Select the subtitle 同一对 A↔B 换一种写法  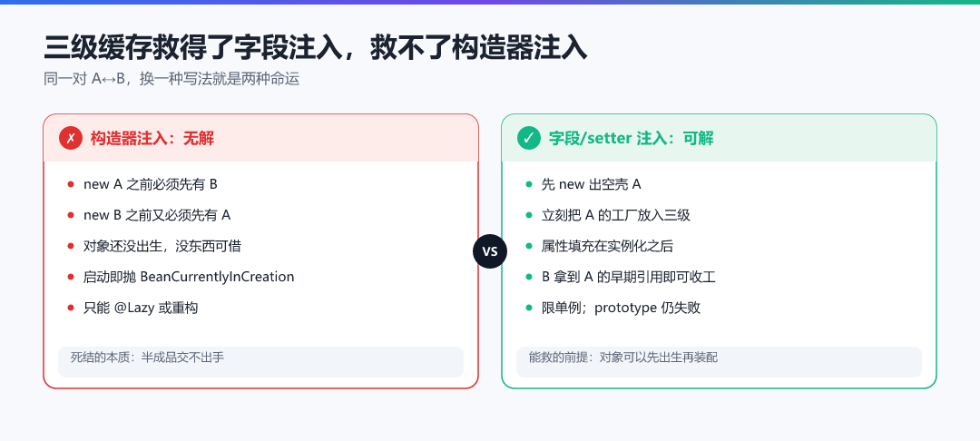[171, 79]
